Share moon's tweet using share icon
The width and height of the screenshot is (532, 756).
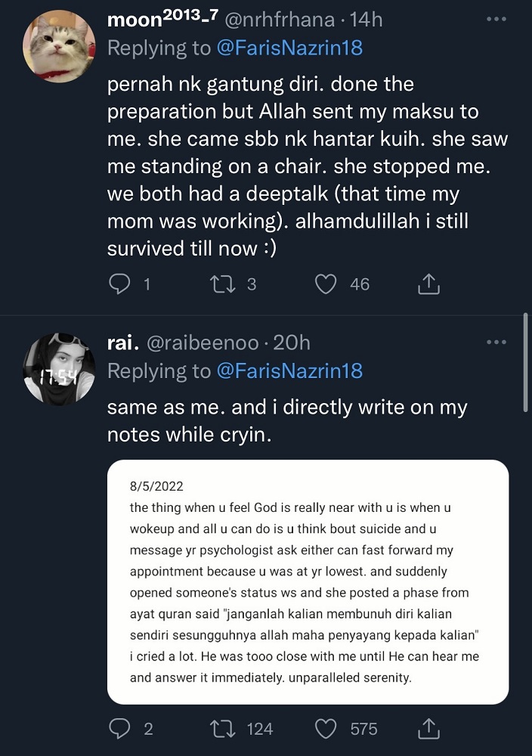[428, 284]
